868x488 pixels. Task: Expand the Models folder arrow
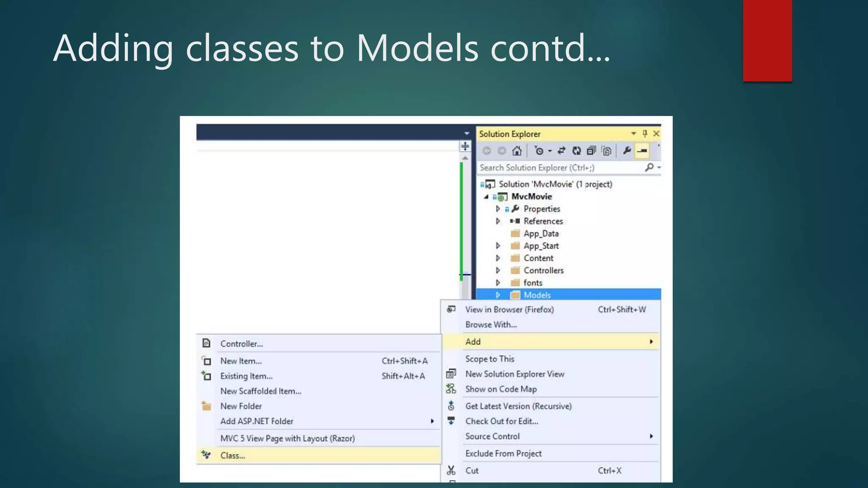click(x=498, y=295)
